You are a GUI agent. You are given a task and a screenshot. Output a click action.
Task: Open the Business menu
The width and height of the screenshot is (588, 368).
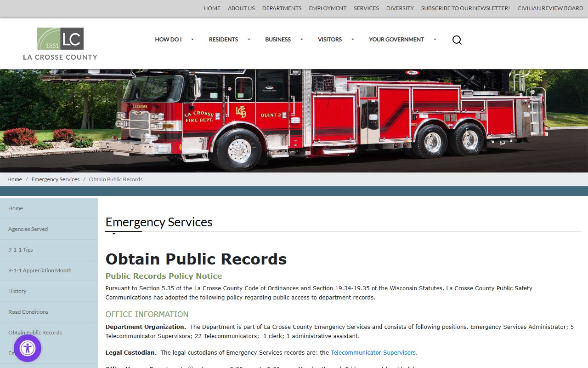[278, 40]
